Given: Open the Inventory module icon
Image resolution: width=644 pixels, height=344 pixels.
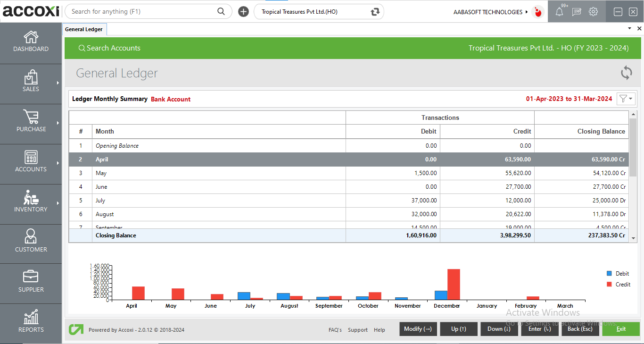Looking at the screenshot, I should (31, 197).
